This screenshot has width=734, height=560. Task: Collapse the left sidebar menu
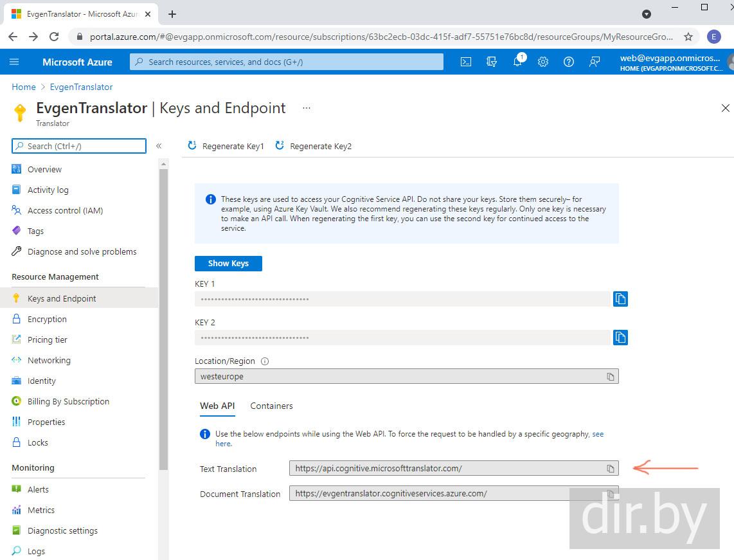[159, 146]
